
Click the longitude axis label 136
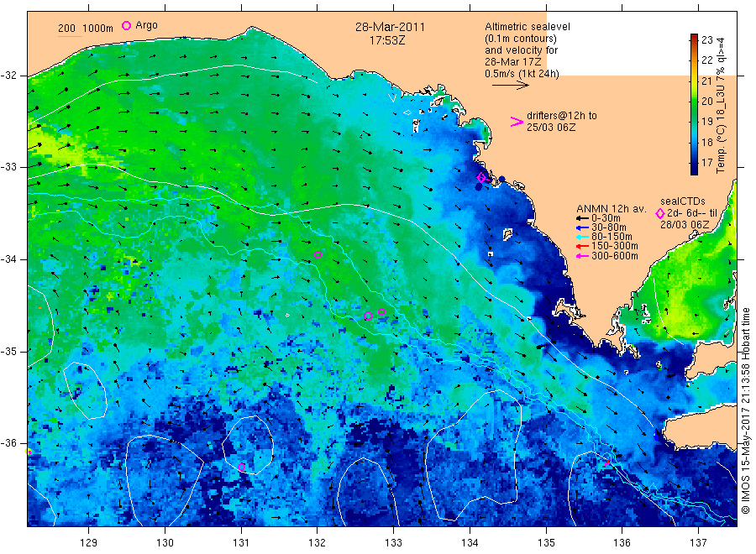(x=622, y=543)
